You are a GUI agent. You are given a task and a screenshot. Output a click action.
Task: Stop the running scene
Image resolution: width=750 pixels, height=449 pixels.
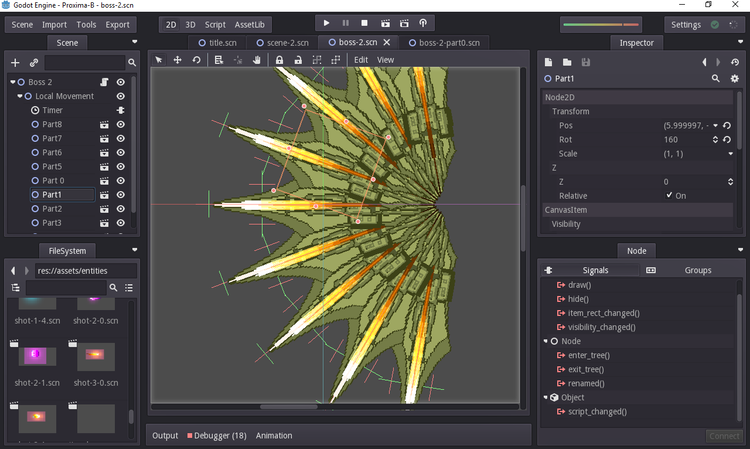[x=364, y=23]
